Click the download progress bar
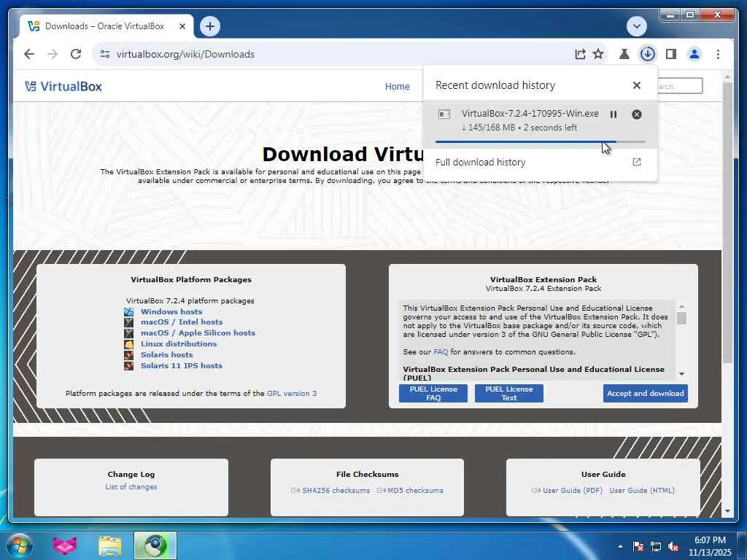This screenshot has height=560, width=747. click(541, 141)
